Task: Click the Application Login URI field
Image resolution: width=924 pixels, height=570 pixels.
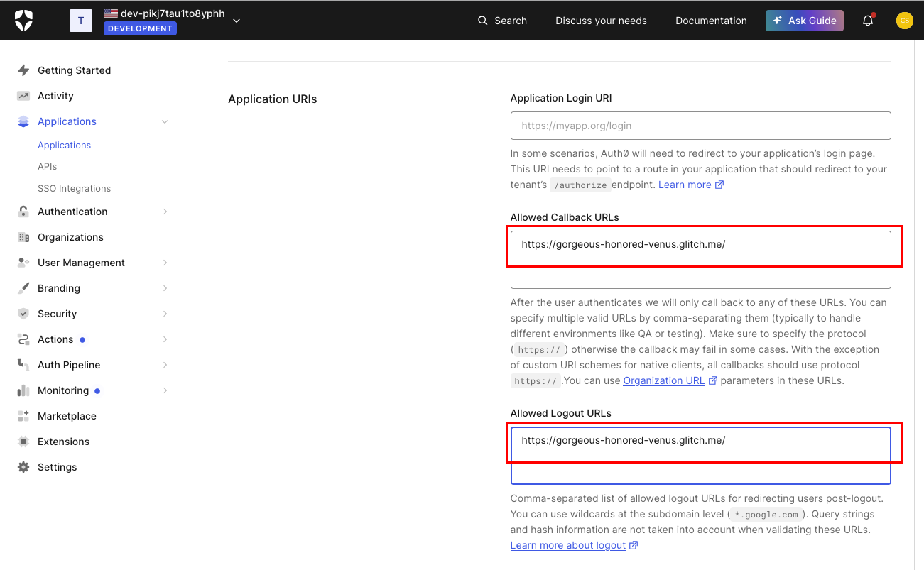Action: [x=700, y=126]
